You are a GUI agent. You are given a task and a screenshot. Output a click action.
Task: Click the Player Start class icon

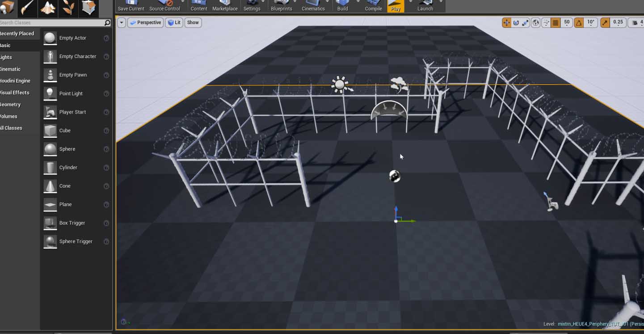click(x=50, y=112)
